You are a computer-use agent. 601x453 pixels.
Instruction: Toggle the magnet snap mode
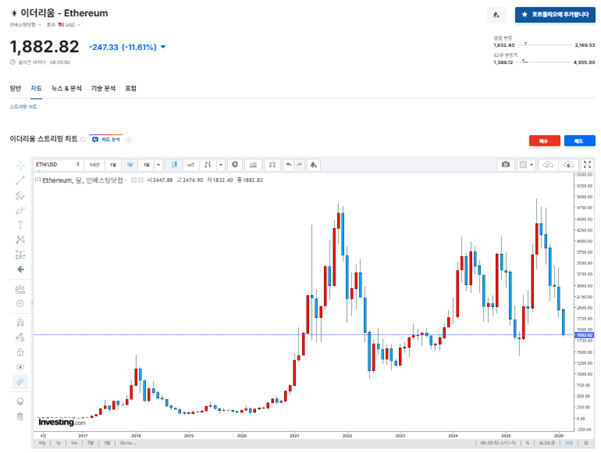point(20,323)
